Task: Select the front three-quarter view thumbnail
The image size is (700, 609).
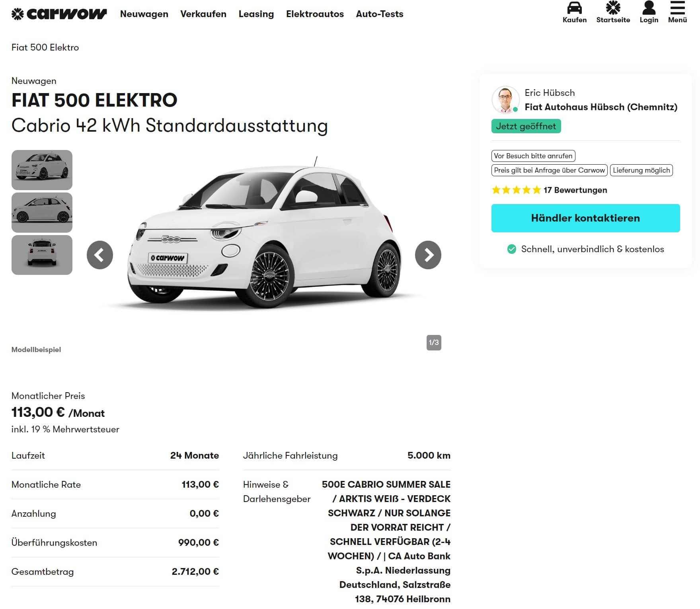Action: (x=42, y=170)
